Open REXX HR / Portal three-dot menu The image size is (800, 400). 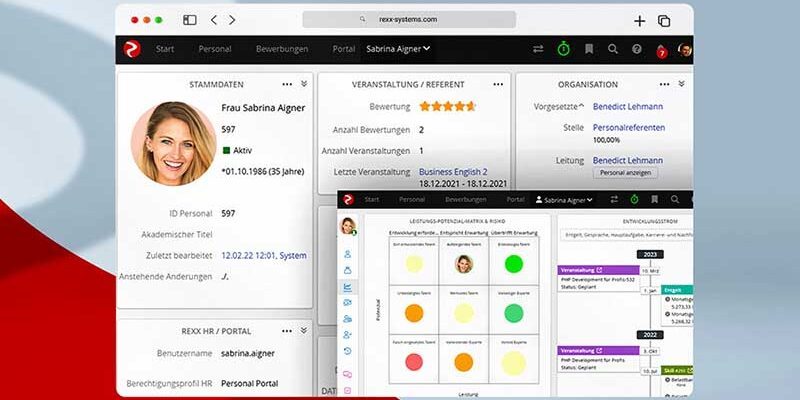click(x=287, y=331)
